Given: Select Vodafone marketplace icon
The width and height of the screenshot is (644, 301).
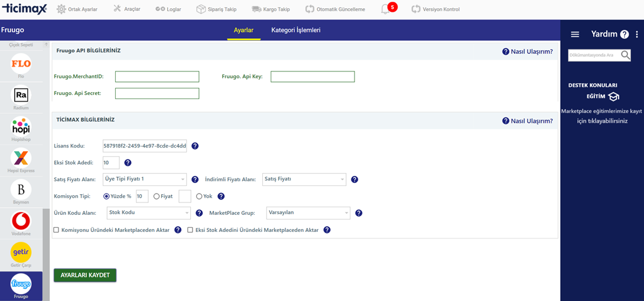Looking at the screenshot, I should [x=21, y=221].
